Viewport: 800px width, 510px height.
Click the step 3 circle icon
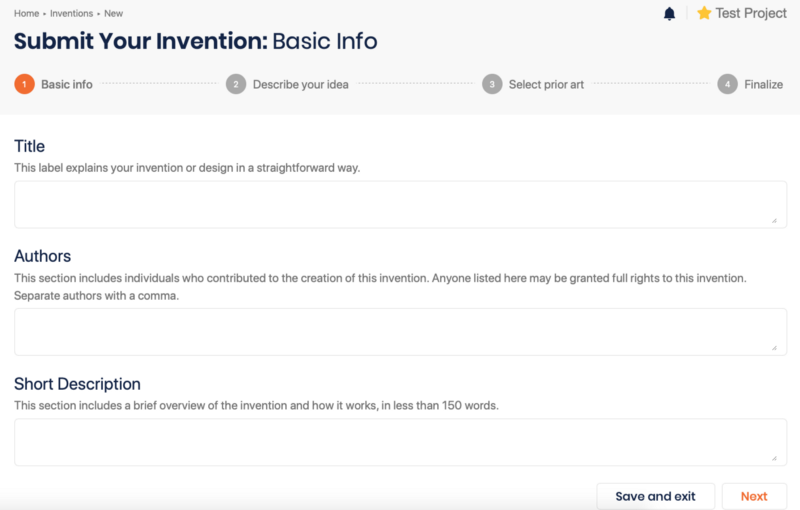point(492,84)
